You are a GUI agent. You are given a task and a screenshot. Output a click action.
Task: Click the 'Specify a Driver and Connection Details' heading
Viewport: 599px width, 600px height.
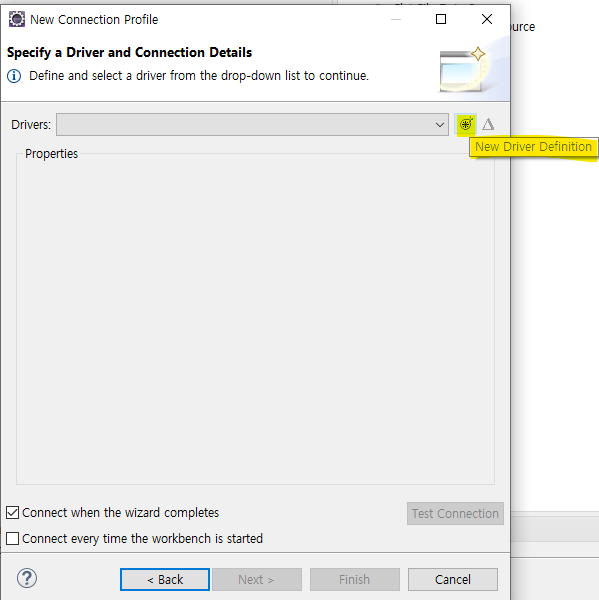pos(129,52)
